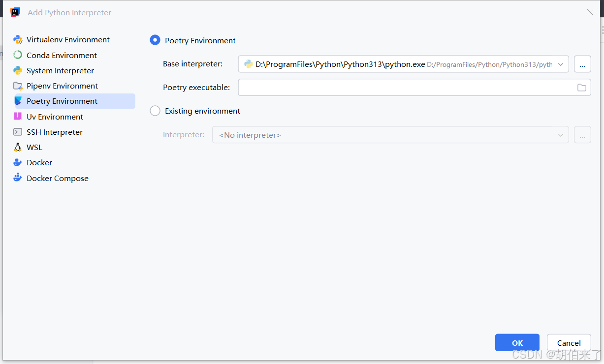
Task: Click the WSL penguin icon
Action: click(x=18, y=147)
